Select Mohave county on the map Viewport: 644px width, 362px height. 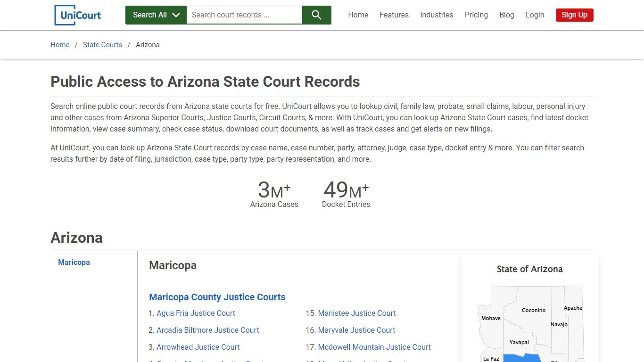(x=491, y=318)
